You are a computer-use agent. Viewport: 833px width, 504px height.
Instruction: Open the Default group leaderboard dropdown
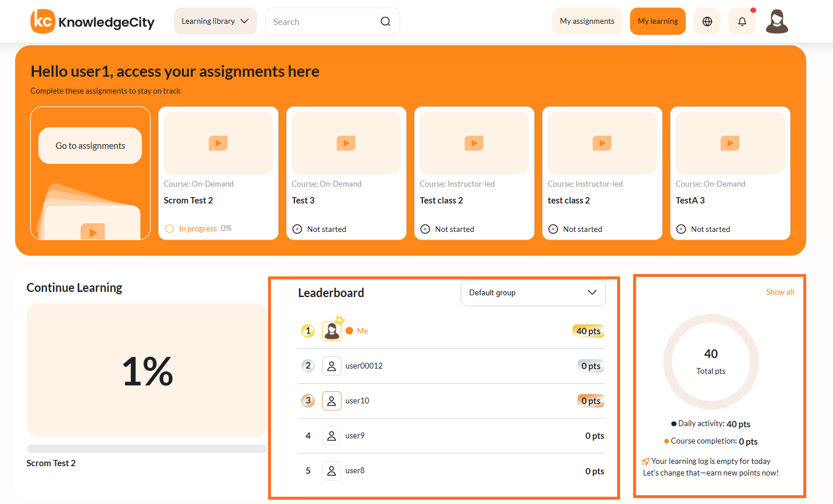(x=533, y=293)
